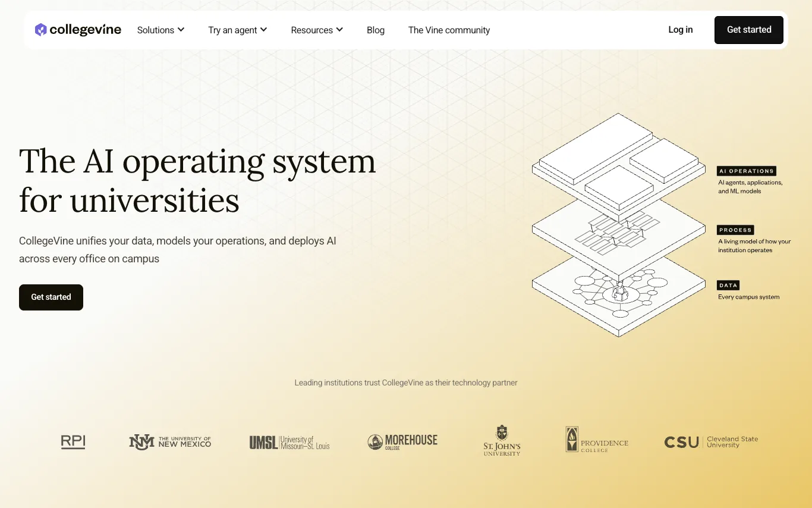This screenshot has width=812, height=508.
Task: Click the Cleveland State University logo
Action: pyautogui.click(x=711, y=442)
